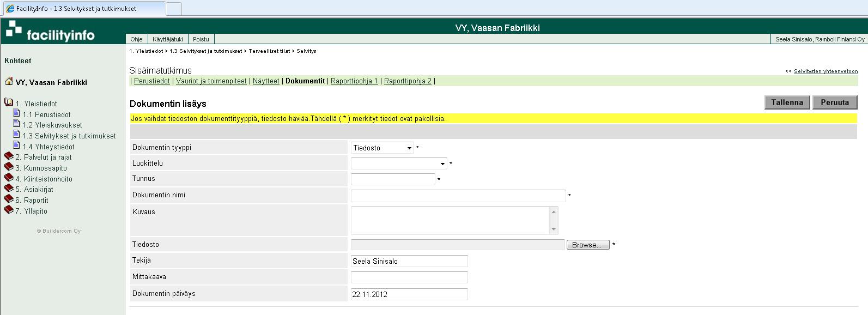Click '1.3 Selvitykset ja tutkimukset' in the breadcrumb

pos(205,51)
